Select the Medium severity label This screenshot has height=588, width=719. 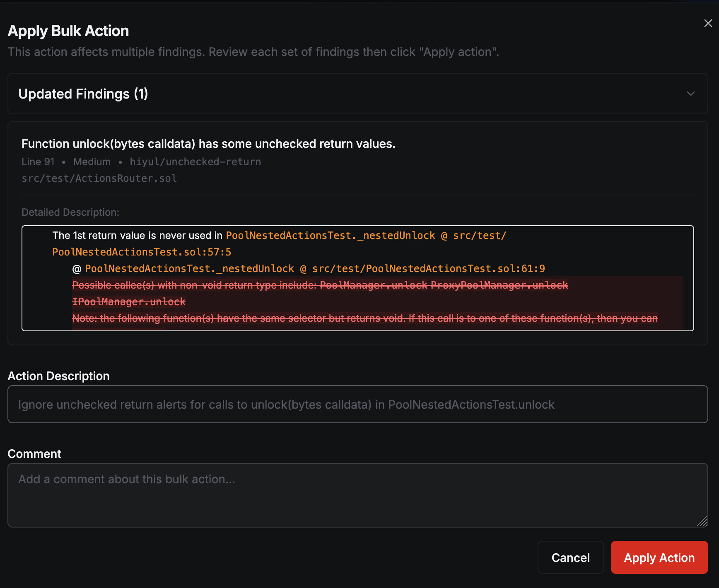[92, 161]
